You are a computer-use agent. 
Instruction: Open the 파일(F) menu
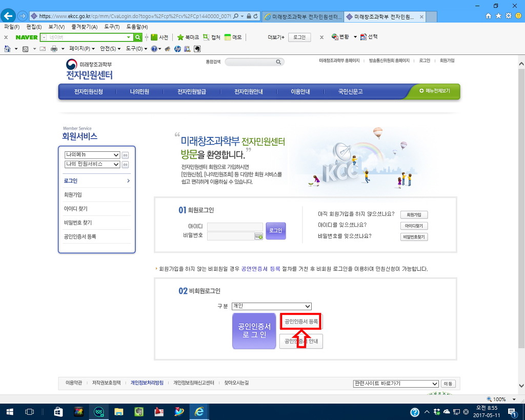(x=12, y=27)
